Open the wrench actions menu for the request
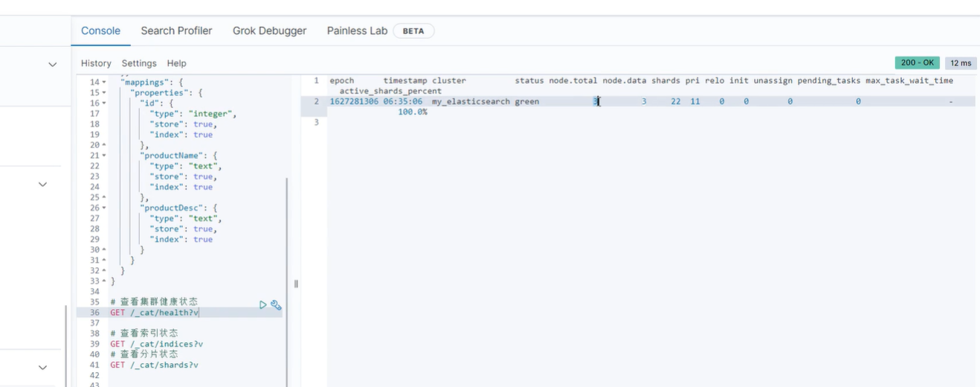Screen dimensions: 980x387 click(x=276, y=304)
